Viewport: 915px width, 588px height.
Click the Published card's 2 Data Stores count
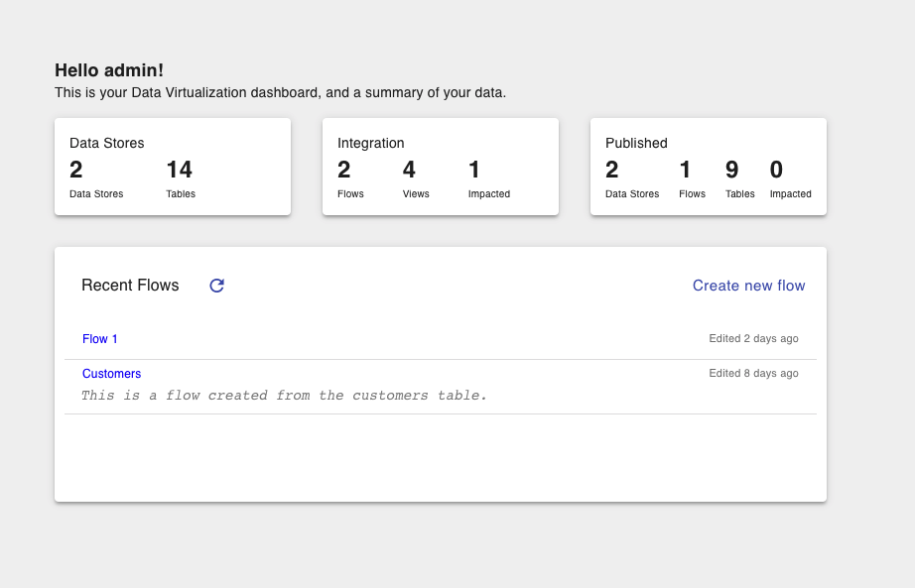pos(611,171)
